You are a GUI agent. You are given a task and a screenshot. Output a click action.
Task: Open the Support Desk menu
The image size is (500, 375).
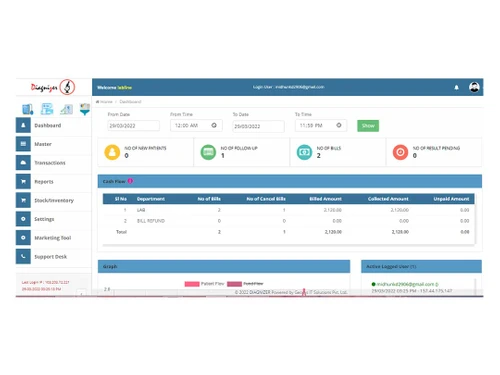(53, 257)
